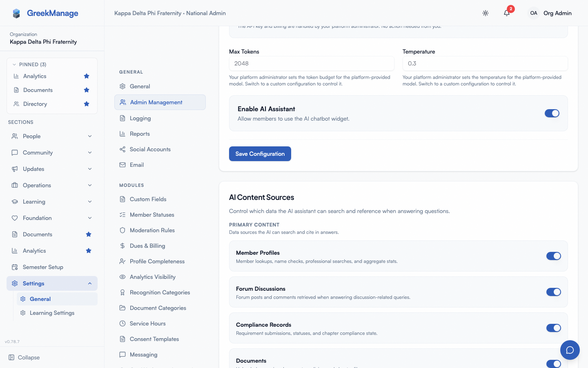Open the Org Admin user menu
The height and width of the screenshot is (368, 588).
[x=550, y=13]
